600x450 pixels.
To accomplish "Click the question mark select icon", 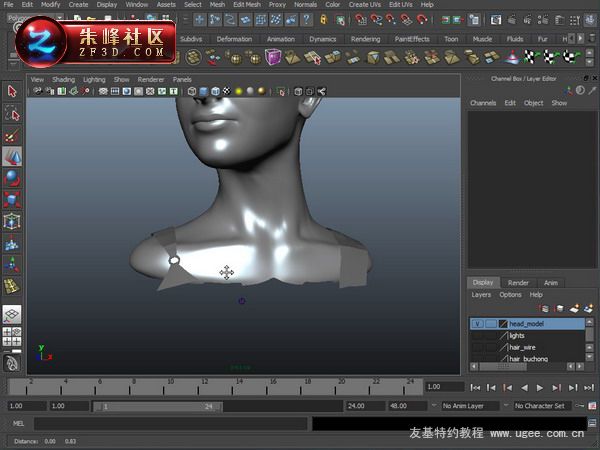I will click(x=306, y=19).
